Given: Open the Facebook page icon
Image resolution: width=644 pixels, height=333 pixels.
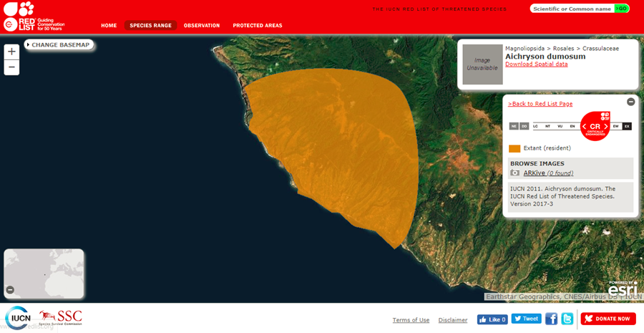Looking at the screenshot, I should (x=551, y=319).
